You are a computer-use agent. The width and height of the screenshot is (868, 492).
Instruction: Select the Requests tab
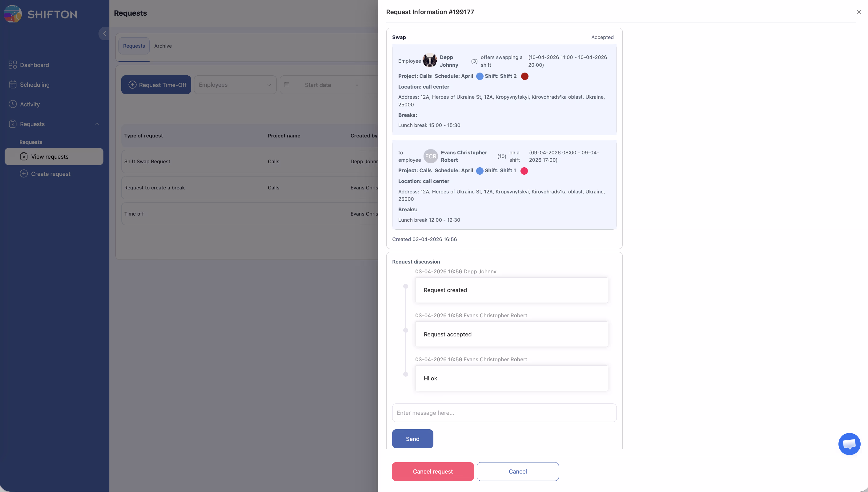pos(134,46)
